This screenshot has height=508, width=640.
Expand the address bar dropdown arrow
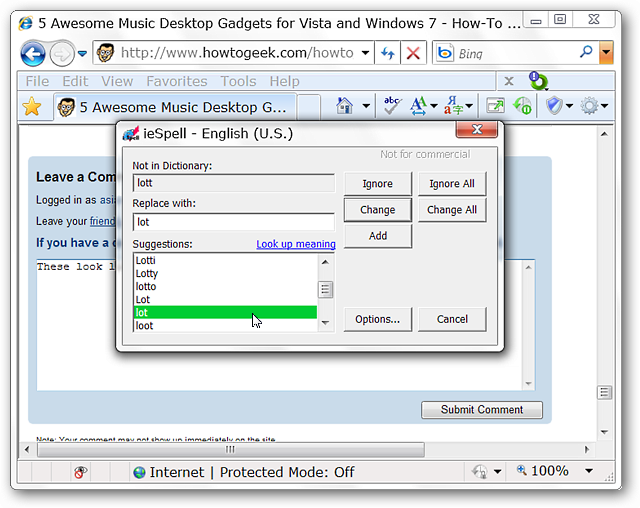tap(365, 53)
